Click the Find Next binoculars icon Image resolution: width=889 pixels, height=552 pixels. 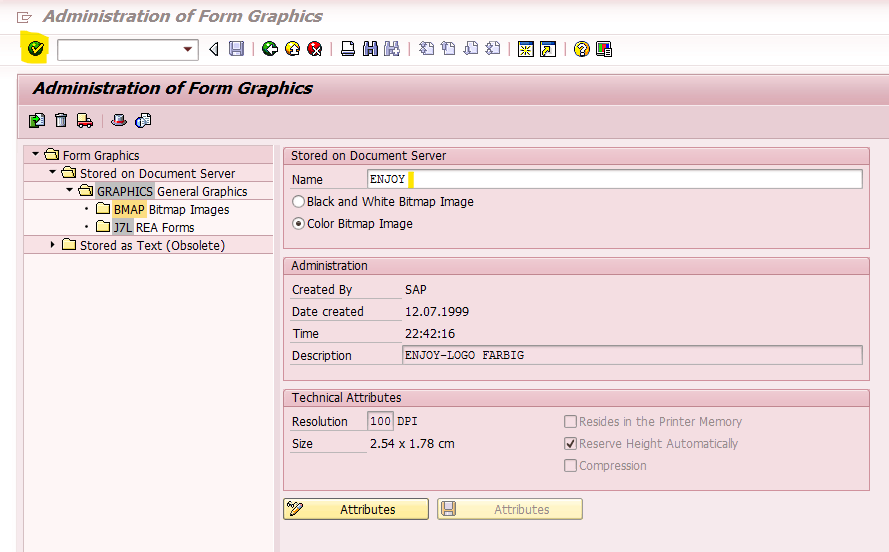[x=392, y=49]
